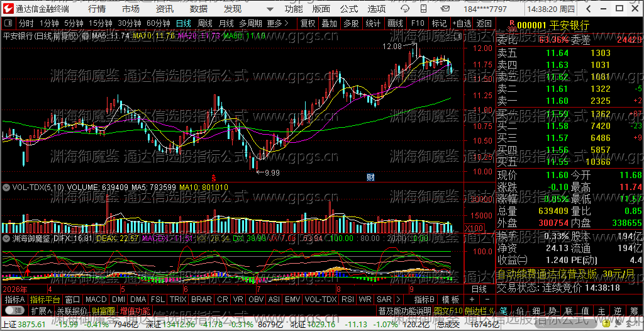This screenshot has height=331, width=644.
Task: Select the 势 tab in side panel
Action: click(553, 310)
